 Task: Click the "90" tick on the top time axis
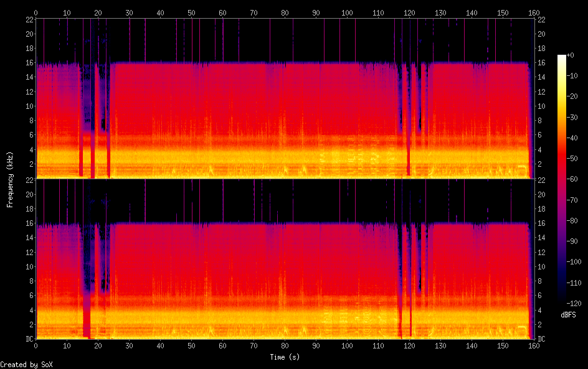(x=316, y=12)
